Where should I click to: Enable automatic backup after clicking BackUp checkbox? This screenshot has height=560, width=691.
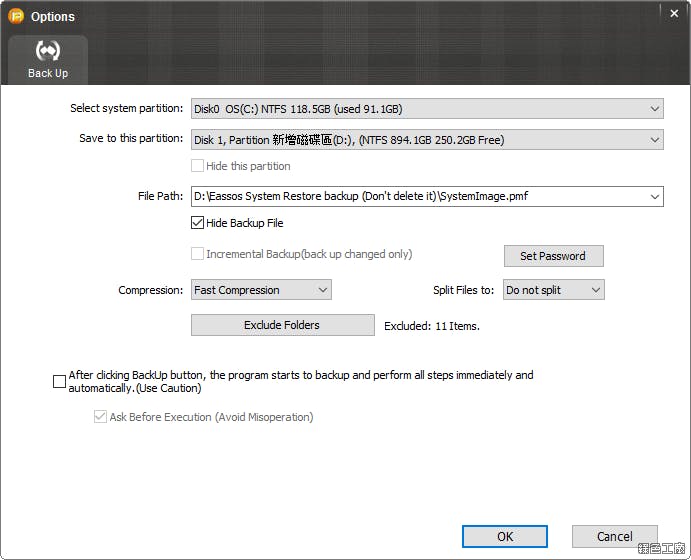pos(59,382)
